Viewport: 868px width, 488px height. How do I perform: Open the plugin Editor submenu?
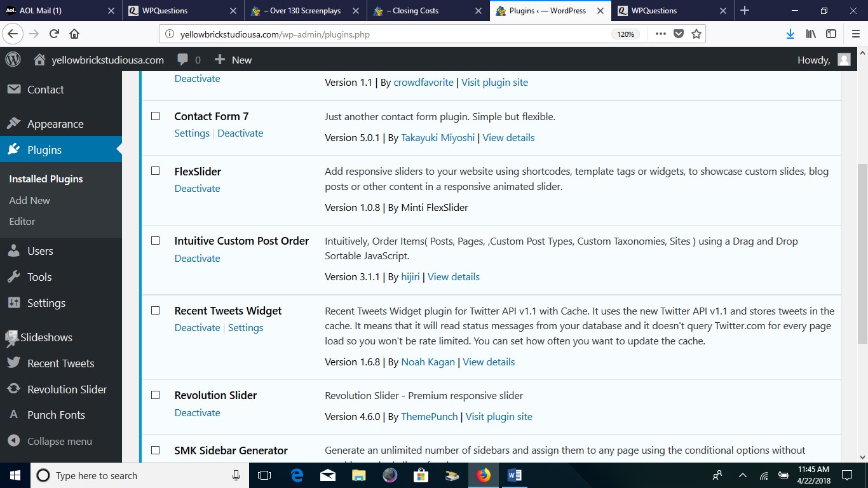pyautogui.click(x=22, y=221)
